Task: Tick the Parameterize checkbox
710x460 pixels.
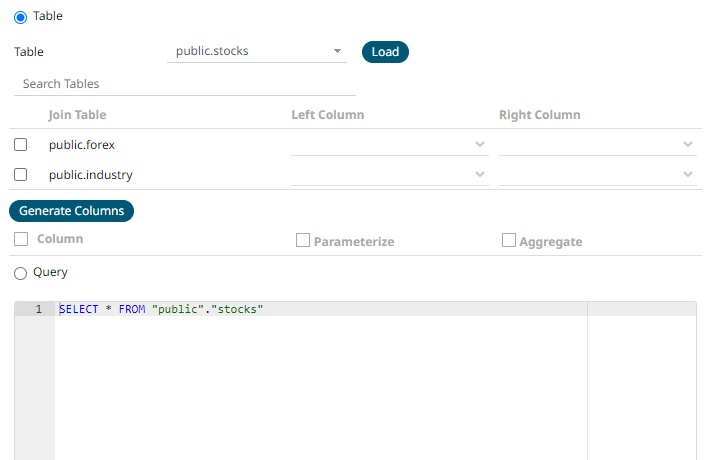Action: (302, 241)
